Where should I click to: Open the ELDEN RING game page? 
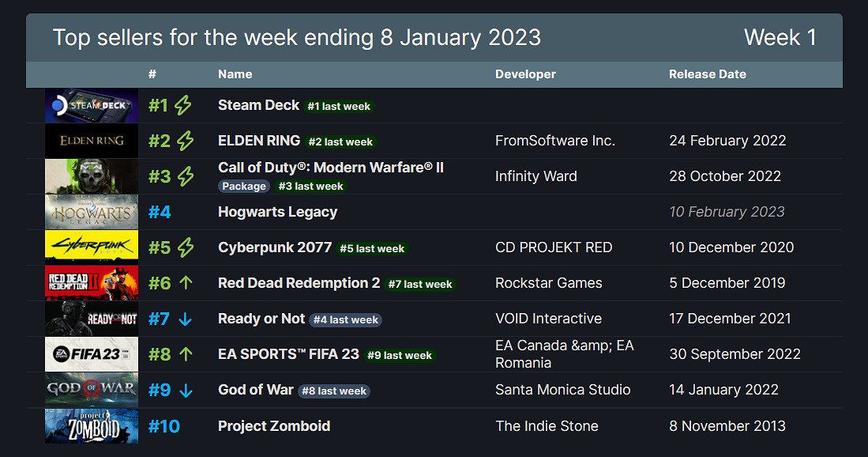point(259,141)
